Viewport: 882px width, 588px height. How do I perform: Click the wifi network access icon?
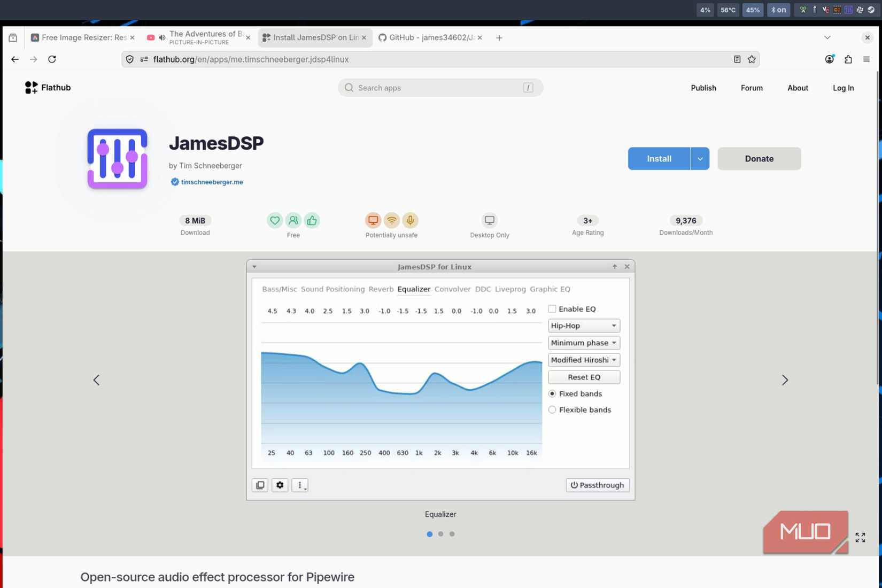click(392, 220)
